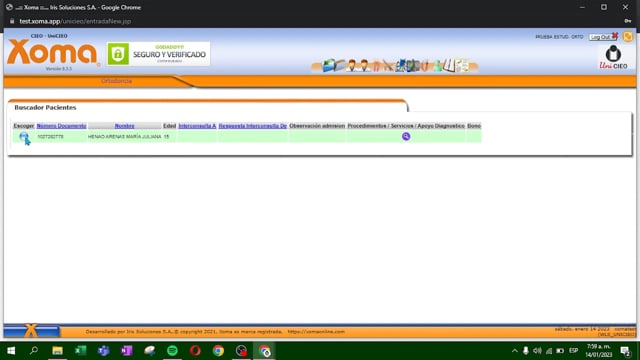The image size is (640, 360).
Task: Click the Bono column header
Action: coord(474,126)
